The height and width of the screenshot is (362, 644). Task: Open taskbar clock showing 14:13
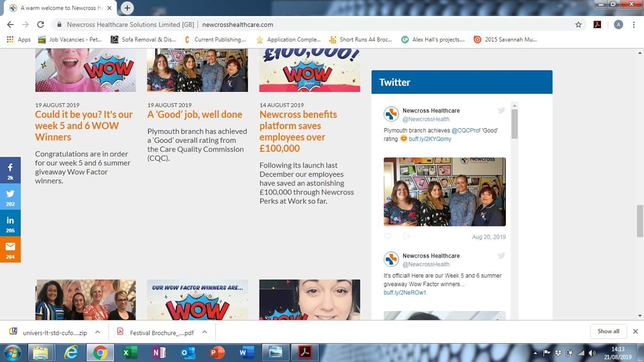[x=618, y=353]
